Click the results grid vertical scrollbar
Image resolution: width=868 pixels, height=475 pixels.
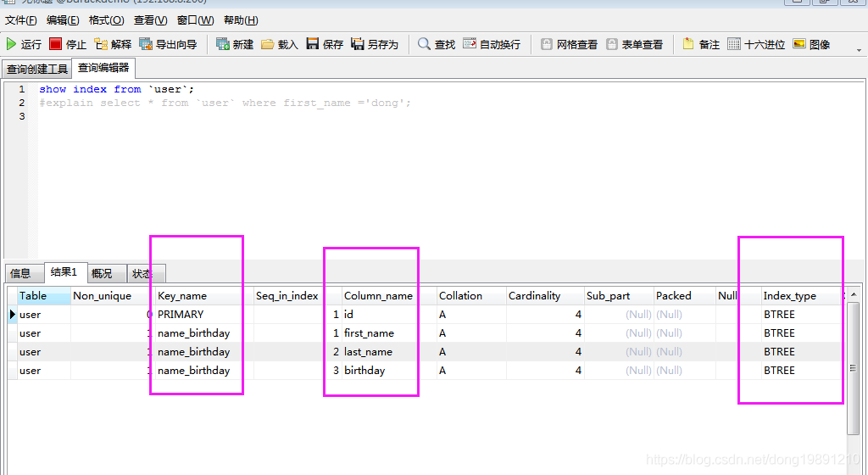[853, 366]
